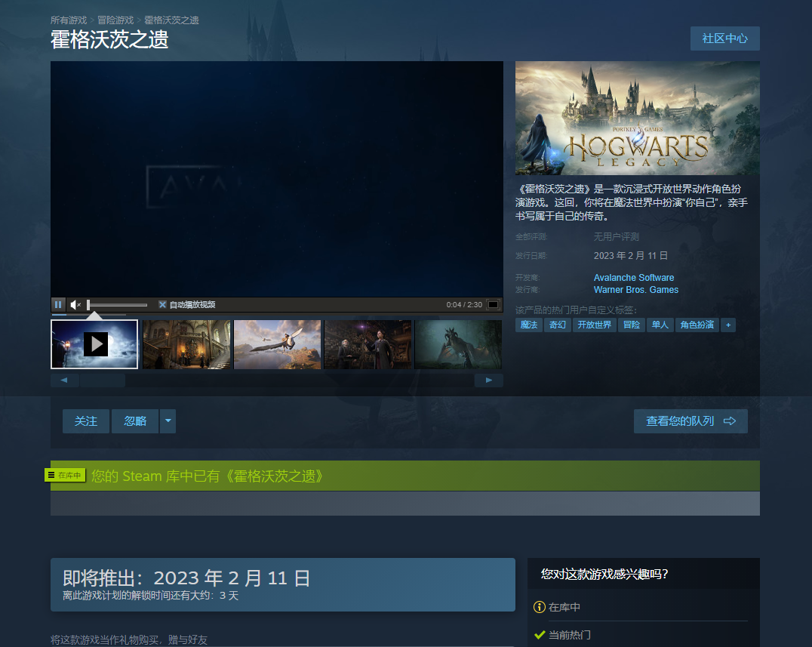This screenshot has height=647, width=812.
Task: Select the trailer thumbnail with play icon
Action: pos(94,344)
